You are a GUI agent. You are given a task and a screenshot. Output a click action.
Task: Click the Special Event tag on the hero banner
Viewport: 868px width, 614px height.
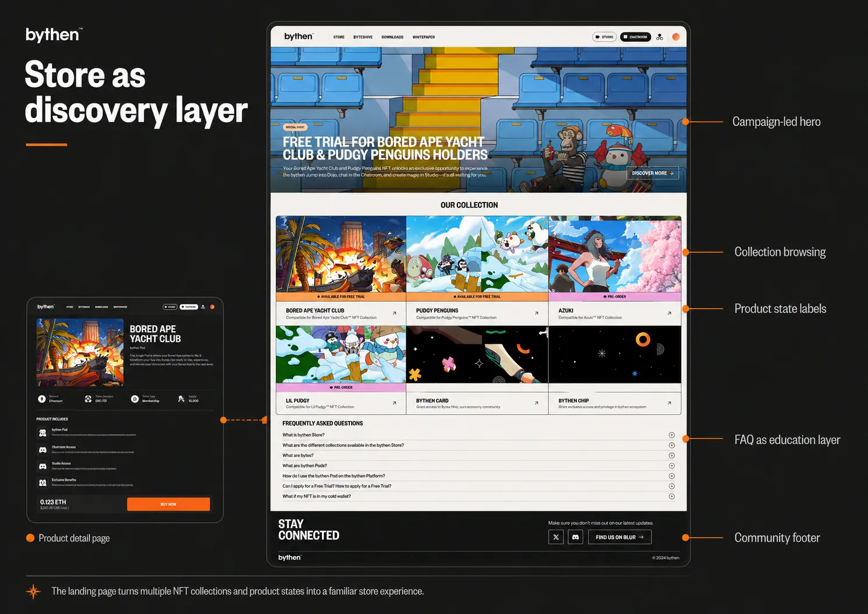(x=295, y=127)
